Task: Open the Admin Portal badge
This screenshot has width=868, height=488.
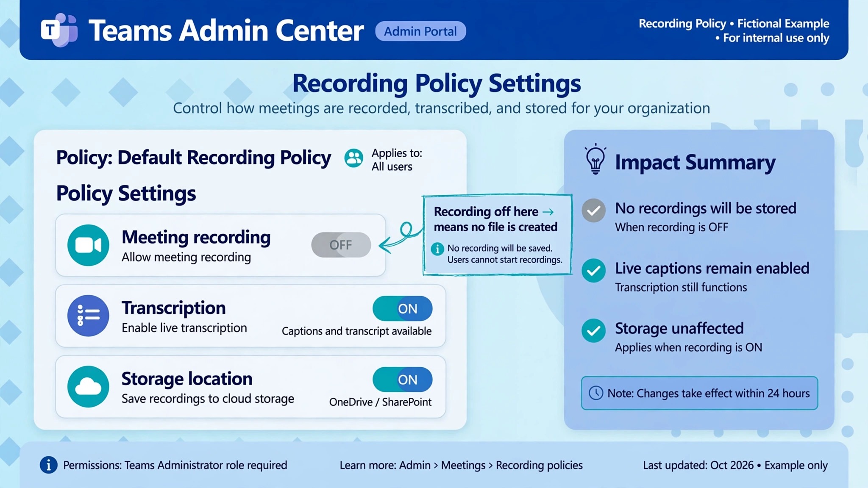Action: pyautogui.click(x=420, y=31)
